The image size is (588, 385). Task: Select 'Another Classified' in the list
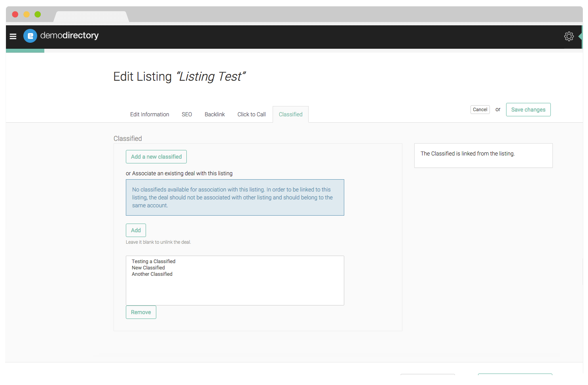tap(152, 274)
